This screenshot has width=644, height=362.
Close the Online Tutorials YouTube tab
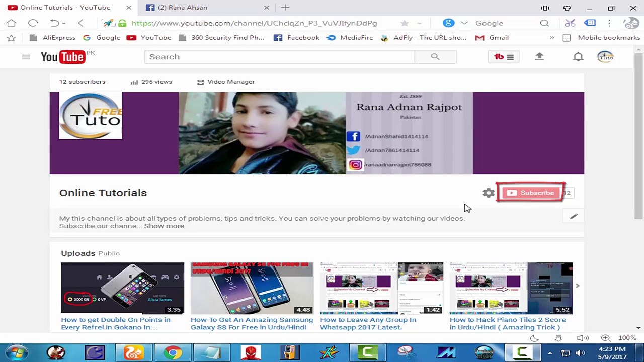point(129,8)
